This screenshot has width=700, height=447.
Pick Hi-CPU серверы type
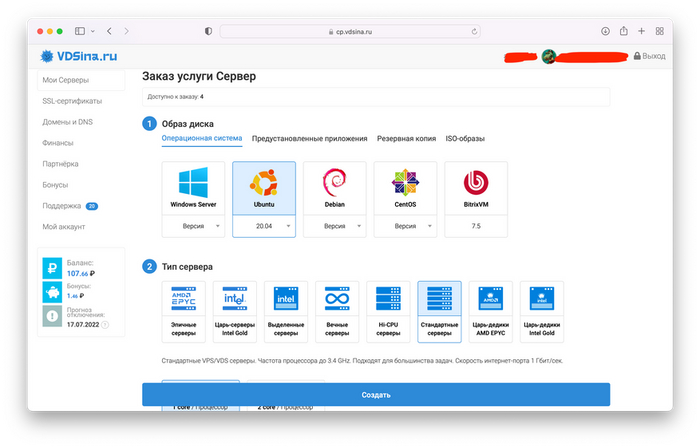[388, 312]
